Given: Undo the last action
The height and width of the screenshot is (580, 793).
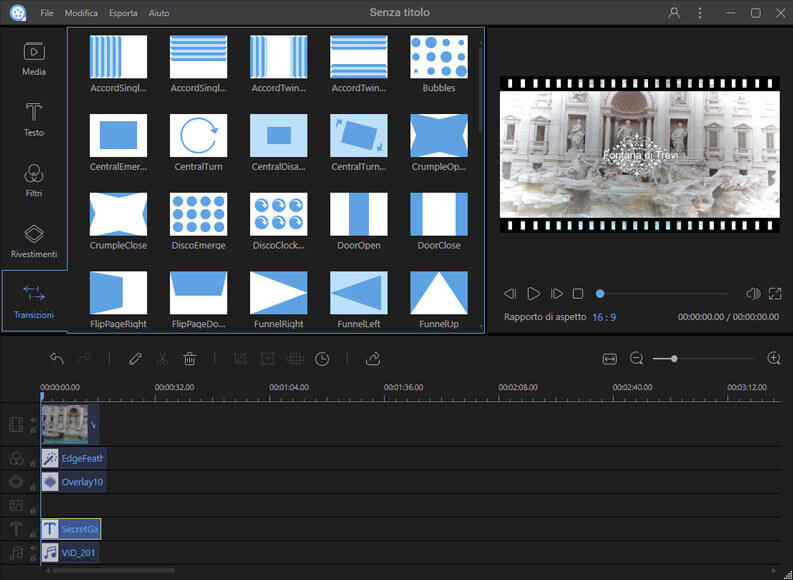Looking at the screenshot, I should pos(57,359).
